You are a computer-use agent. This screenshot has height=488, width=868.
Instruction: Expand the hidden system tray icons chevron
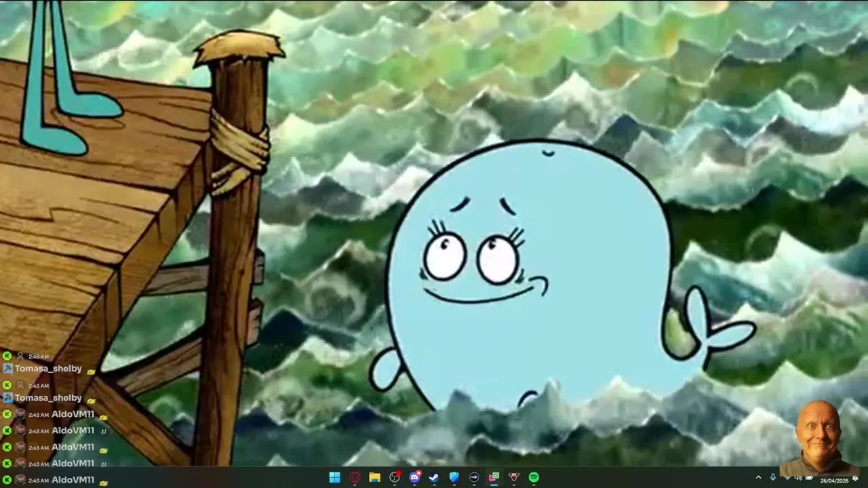[x=759, y=477]
